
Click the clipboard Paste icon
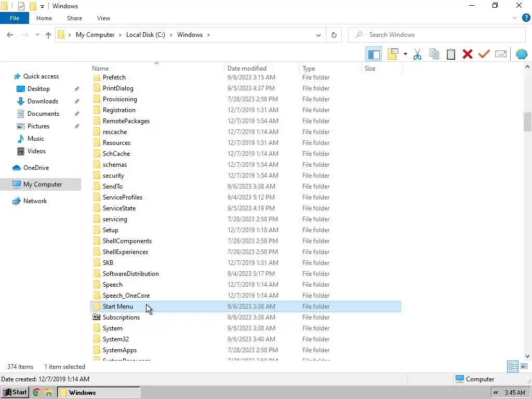tap(450, 54)
